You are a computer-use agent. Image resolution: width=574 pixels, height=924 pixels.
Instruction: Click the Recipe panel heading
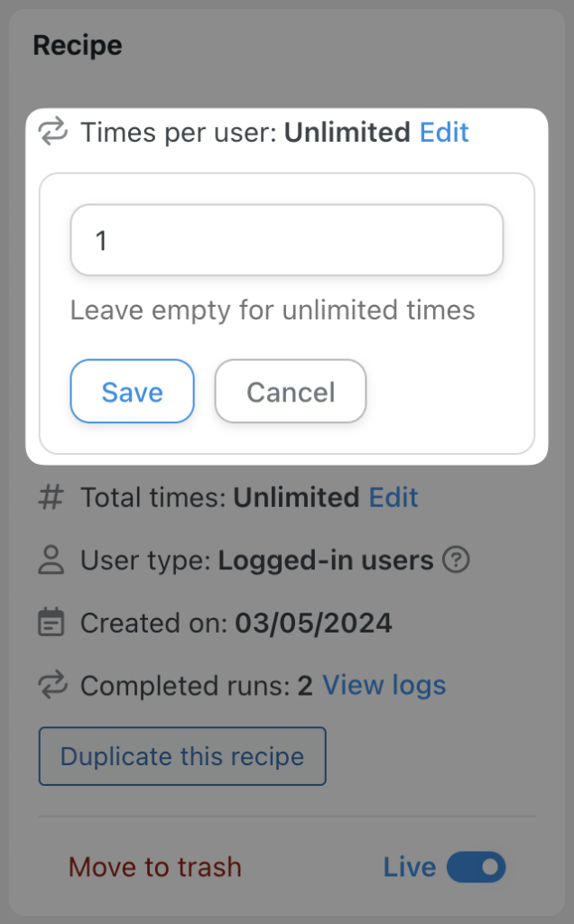[x=77, y=44]
